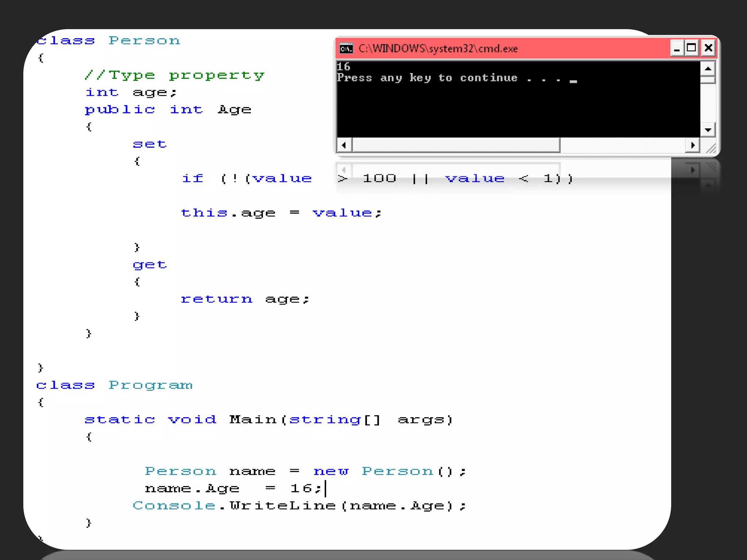The width and height of the screenshot is (747, 560).
Task: Click the C:\WINDOWS\system32\cmd.exe title bar text
Action: coord(438,48)
